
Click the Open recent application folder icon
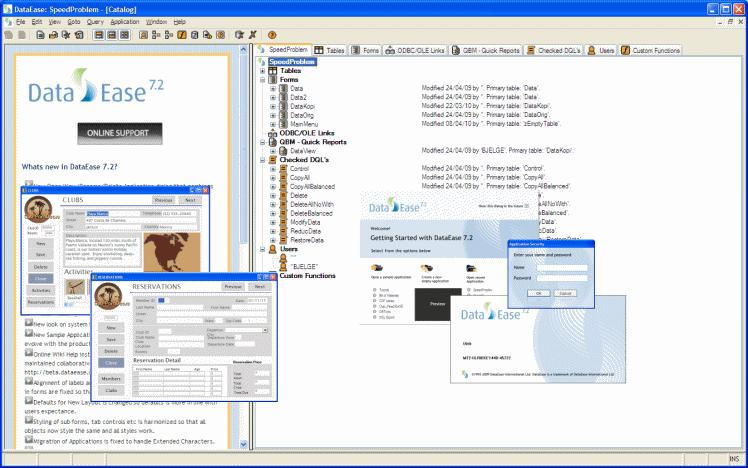tap(471, 268)
